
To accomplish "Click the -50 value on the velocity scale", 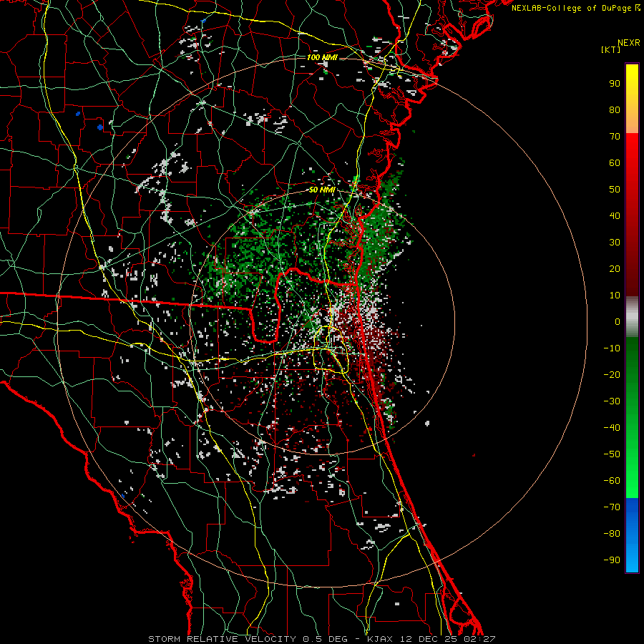I will (612, 454).
